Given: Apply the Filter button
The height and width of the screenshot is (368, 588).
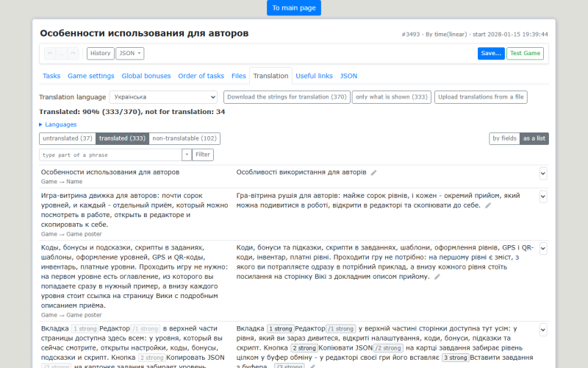Looking at the screenshot, I should click(203, 155).
